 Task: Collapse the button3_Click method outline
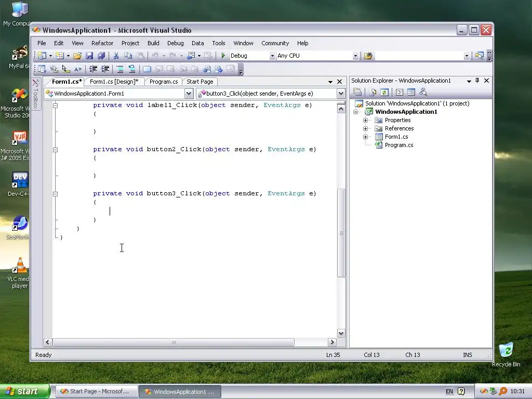click(55, 194)
